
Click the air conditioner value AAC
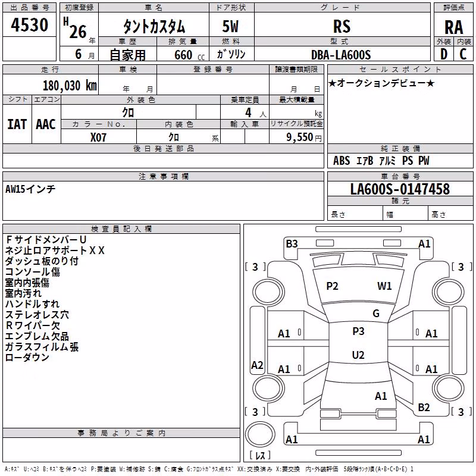tap(46, 124)
